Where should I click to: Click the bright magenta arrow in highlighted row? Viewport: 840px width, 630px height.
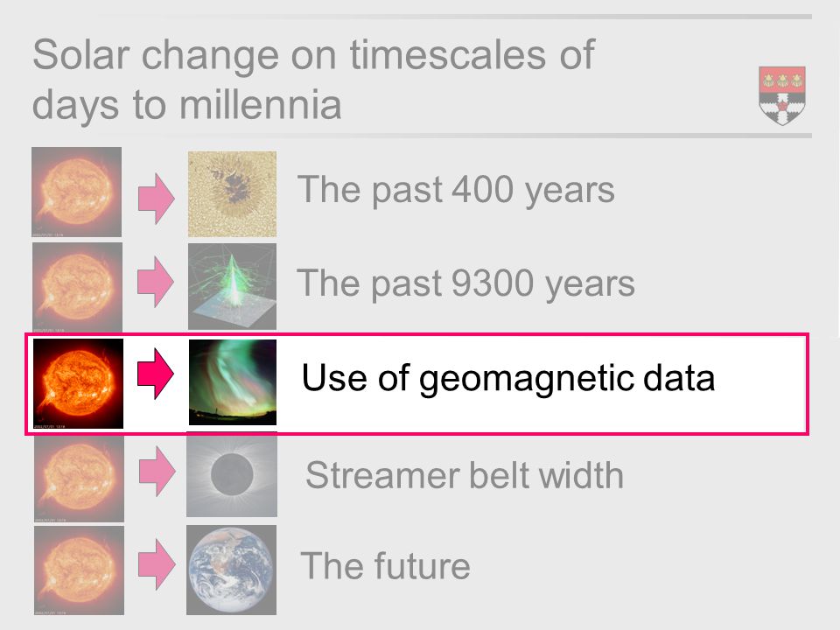click(x=156, y=374)
